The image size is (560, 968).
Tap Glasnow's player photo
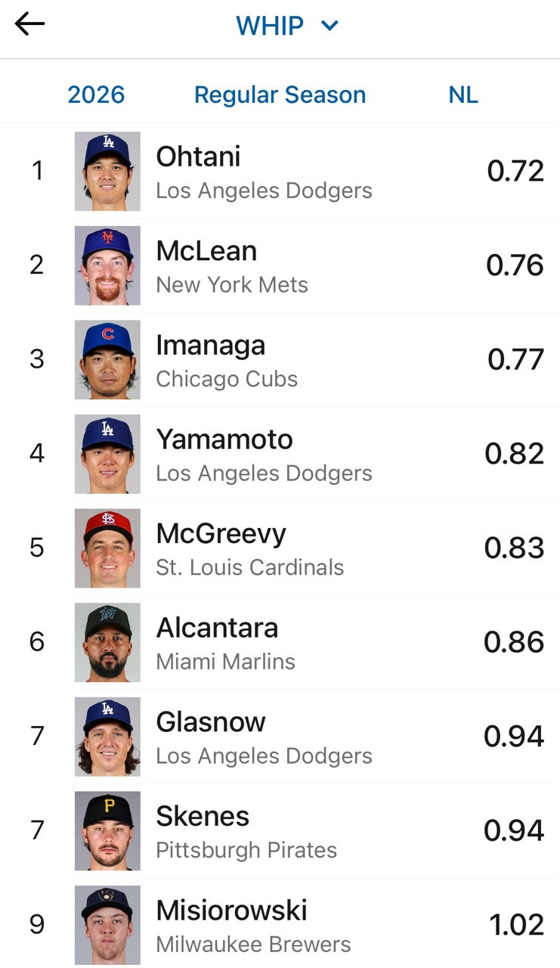click(x=107, y=736)
